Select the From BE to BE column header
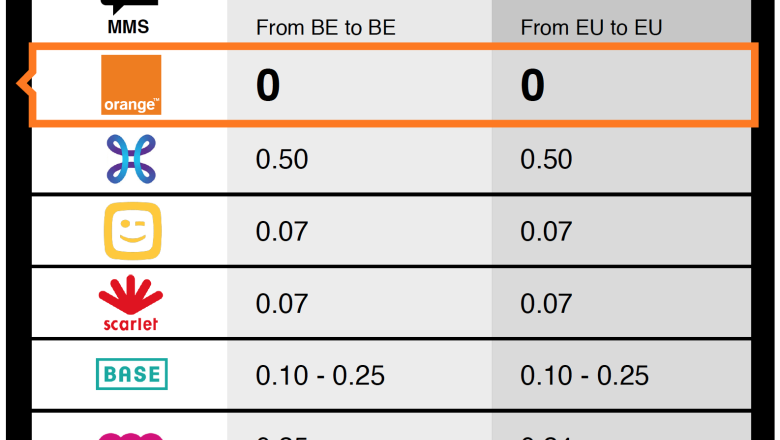This screenshot has height=440, width=780. click(x=326, y=27)
